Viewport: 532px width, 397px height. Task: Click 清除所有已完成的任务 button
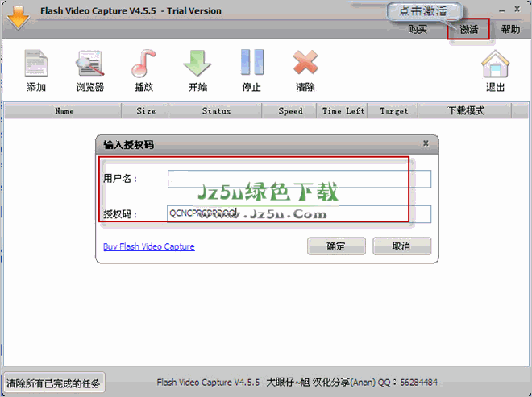click(54, 383)
